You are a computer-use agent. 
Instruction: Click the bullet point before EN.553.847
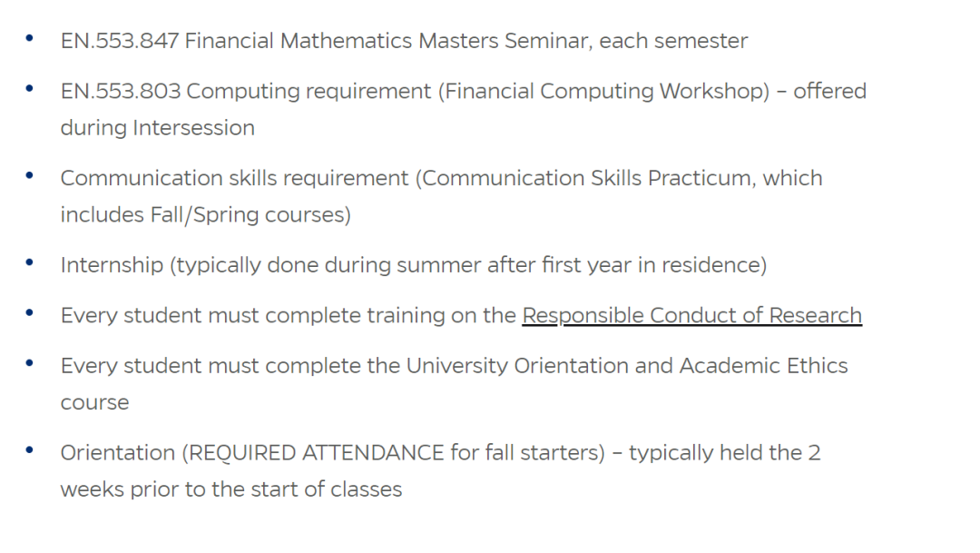[x=29, y=38]
